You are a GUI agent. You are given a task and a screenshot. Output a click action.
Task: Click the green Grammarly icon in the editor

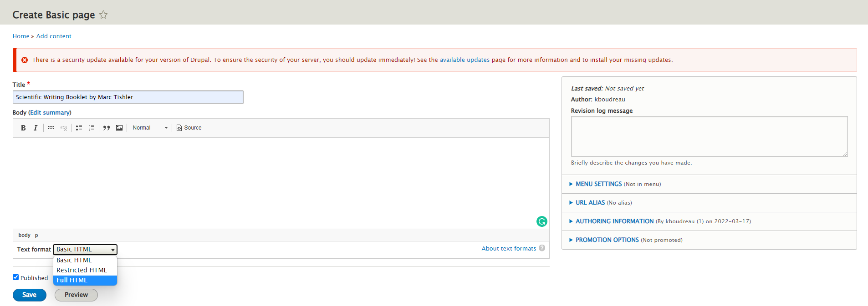tap(542, 221)
